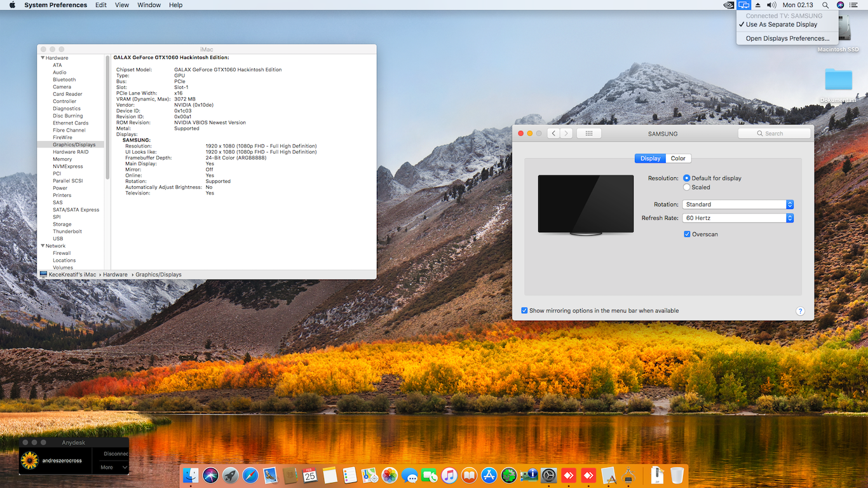868x488 pixels.
Task: Open Messages in the Dock
Action: 410,475
